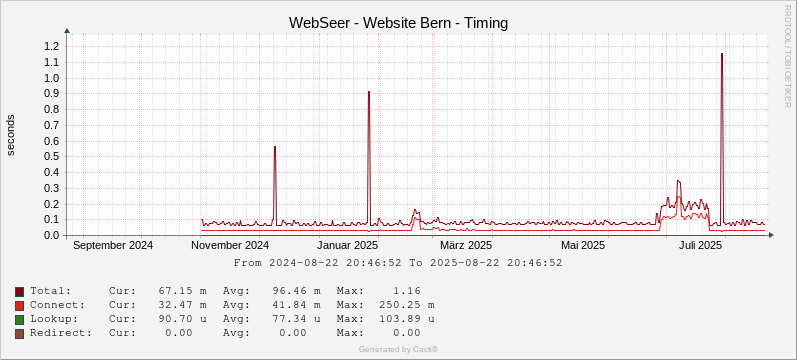This screenshot has height=360, width=797.
Task: Click the März 2025 axis label
Action: pyautogui.click(x=466, y=246)
